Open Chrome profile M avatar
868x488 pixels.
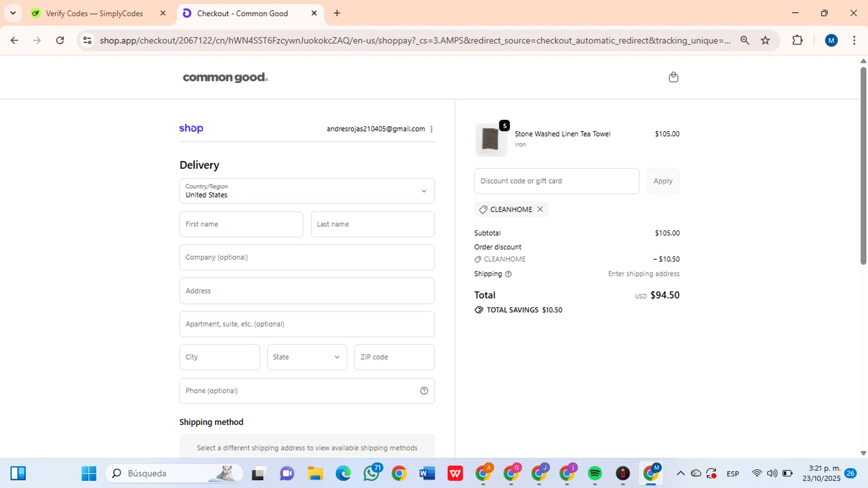pyautogui.click(x=832, y=41)
